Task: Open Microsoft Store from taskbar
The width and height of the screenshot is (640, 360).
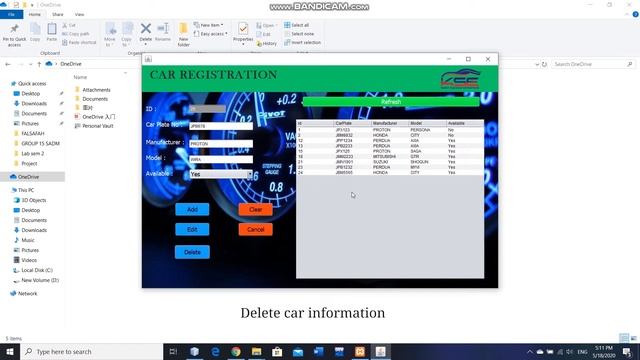Action: tap(277, 351)
